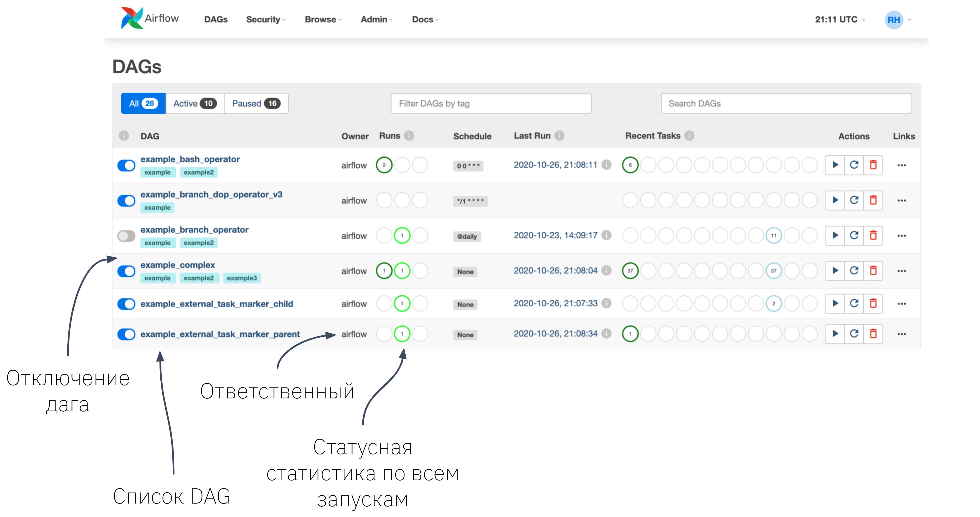The image size is (980, 517).
Task: Click the Airflow pinwheel logo
Action: 132,18
